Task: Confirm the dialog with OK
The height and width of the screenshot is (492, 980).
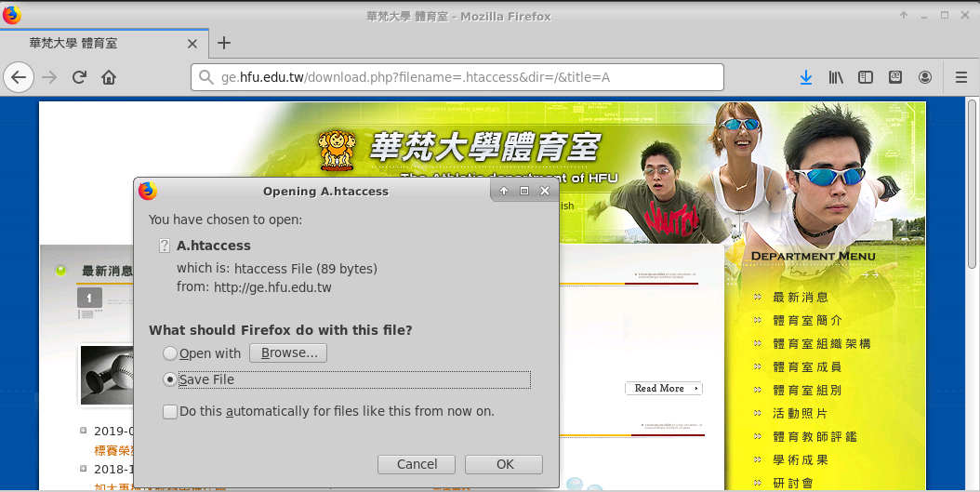Action: [504, 464]
